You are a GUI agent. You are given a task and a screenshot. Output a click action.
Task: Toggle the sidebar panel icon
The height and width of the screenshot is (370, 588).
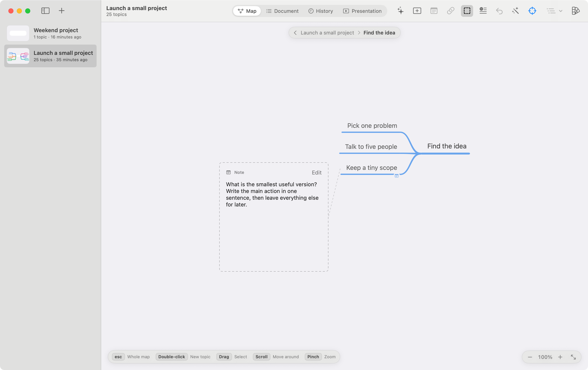click(x=45, y=11)
